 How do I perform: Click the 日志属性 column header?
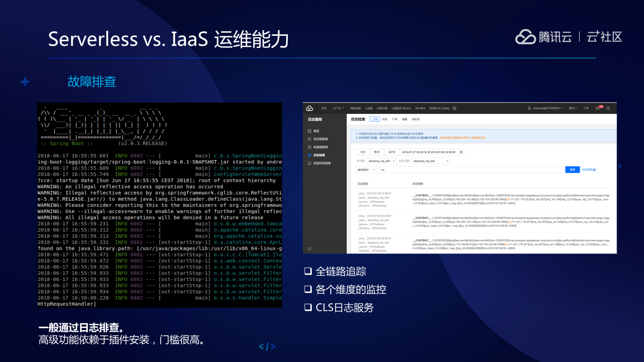363,184
